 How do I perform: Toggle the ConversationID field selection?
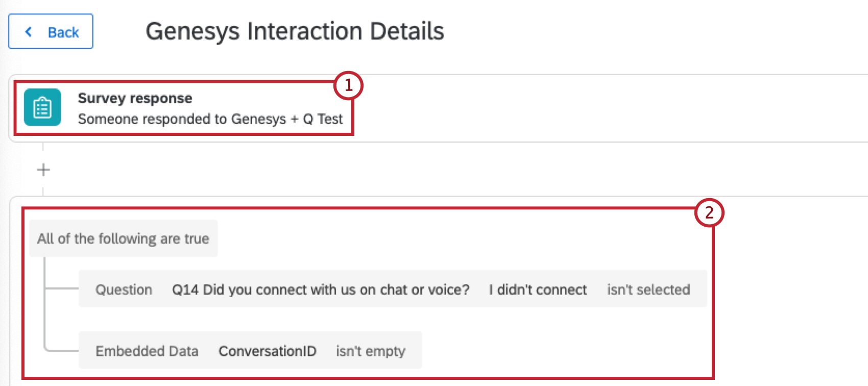(268, 351)
